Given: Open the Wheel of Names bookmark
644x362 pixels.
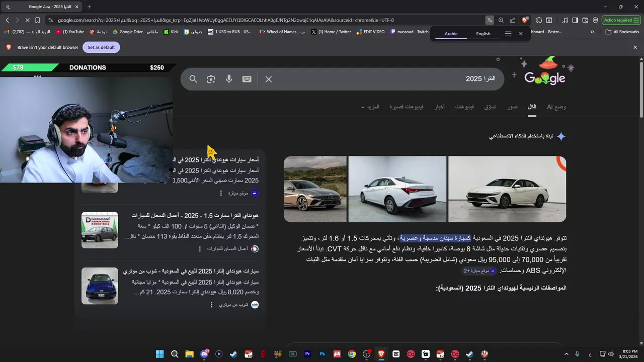Looking at the screenshot, I should [x=282, y=32].
